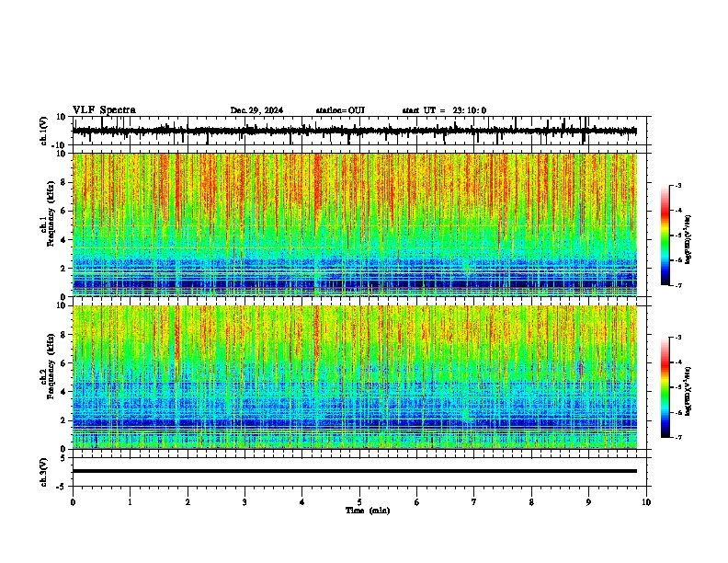Viewport: 728px width, 563px height.
Task: Click the date text "Dec. 29, 2024"
Action: pyautogui.click(x=256, y=110)
